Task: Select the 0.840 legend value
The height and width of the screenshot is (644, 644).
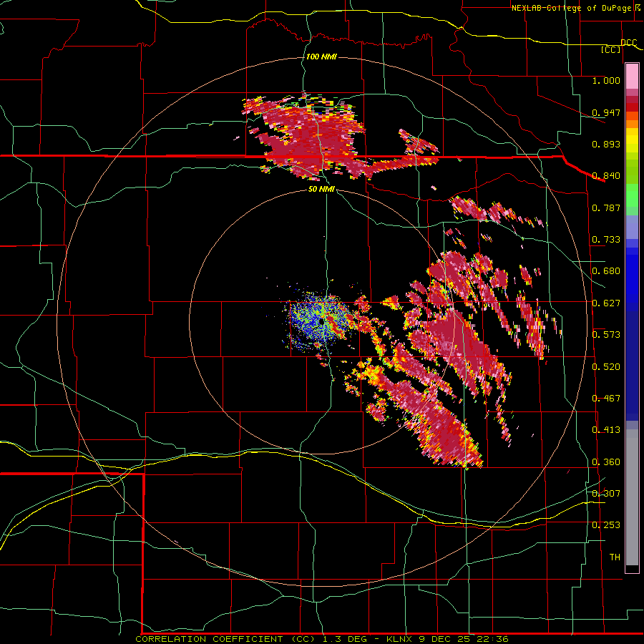Action: (606, 176)
